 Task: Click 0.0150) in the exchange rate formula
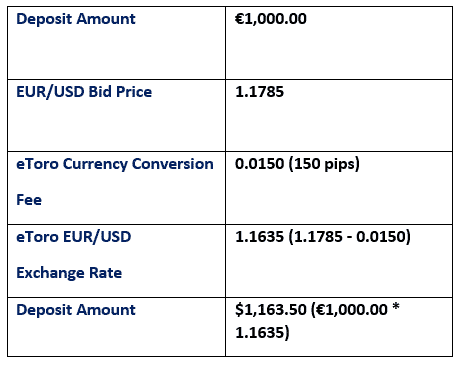tap(383, 237)
